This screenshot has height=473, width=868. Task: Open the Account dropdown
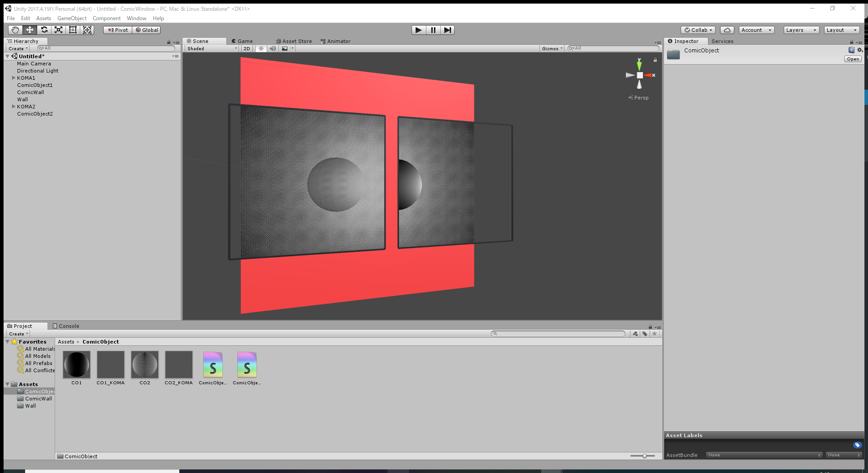[756, 30]
